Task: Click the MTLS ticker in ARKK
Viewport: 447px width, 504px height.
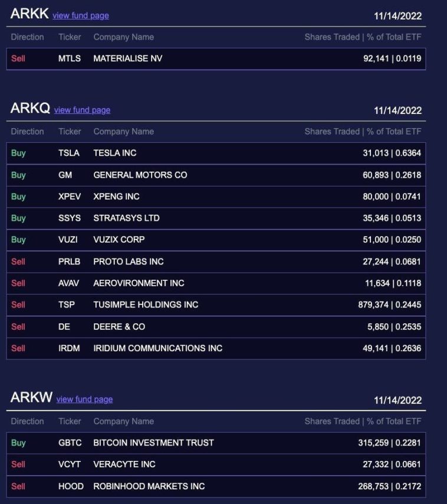Action: tap(70, 58)
